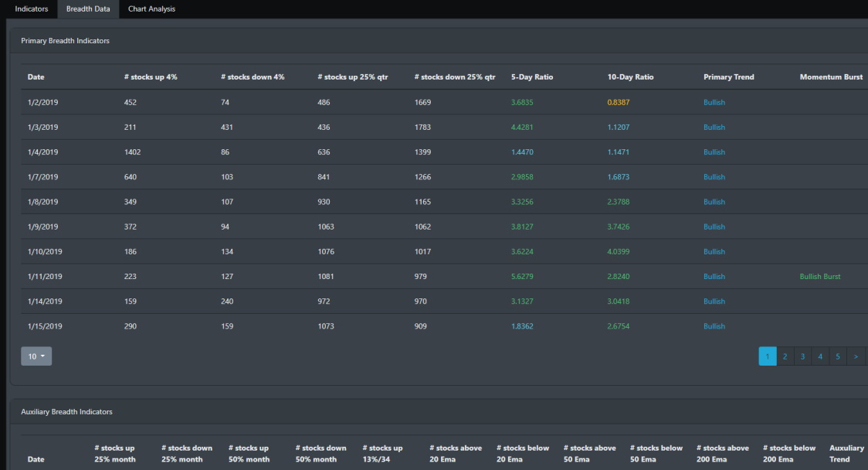
Task: Click the # stocks up 25% qtr header
Action: click(353, 77)
